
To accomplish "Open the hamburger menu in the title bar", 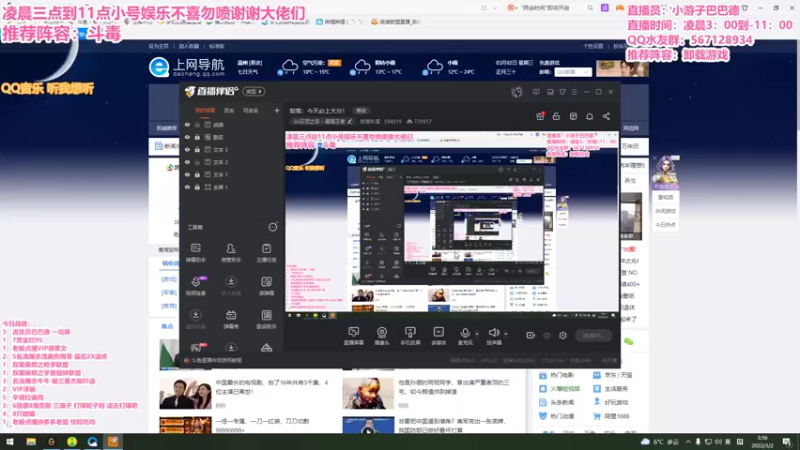I will 574,92.
